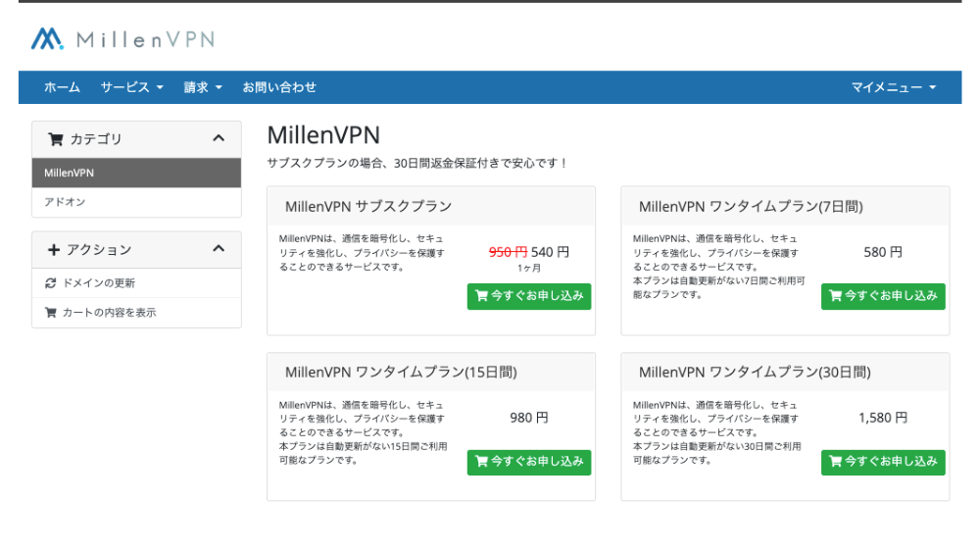Click the MillenVPN サブスクプラン card title

pos(367,207)
